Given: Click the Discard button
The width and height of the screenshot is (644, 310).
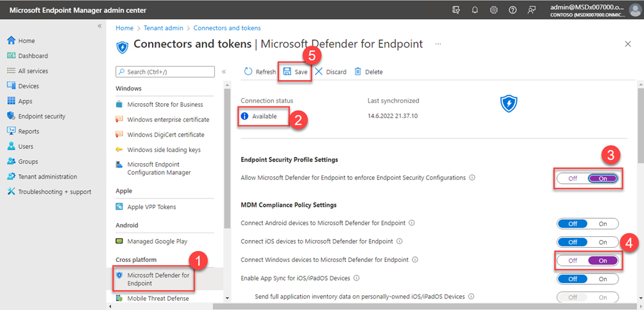Looking at the screenshot, I should pos(330,72).
